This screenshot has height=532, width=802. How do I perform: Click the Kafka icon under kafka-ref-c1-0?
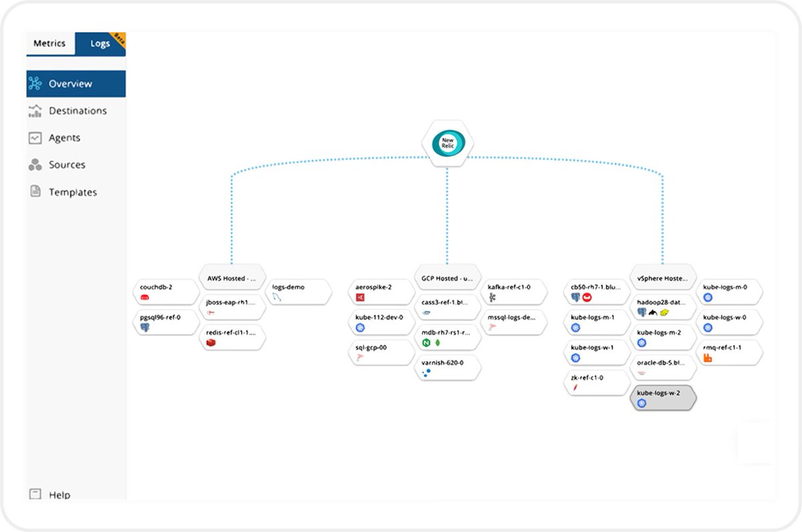click(493, 297)
